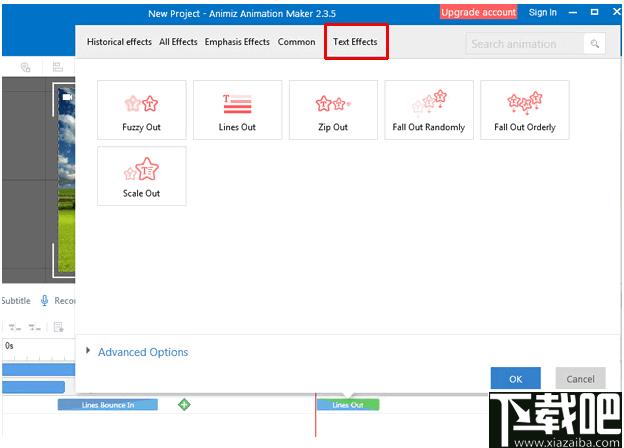Image resolution: width=624 pixels, height=448 pixels.
Task: Click the search magnifier icon
Action: tap(595, 43)
